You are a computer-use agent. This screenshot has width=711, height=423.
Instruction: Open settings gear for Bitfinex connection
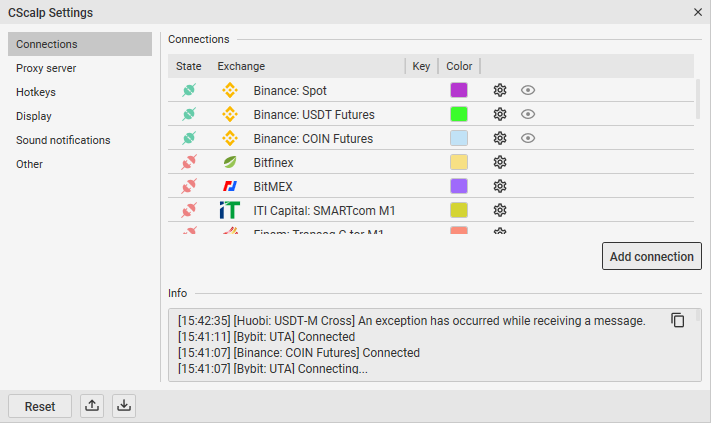coord(500,162)
